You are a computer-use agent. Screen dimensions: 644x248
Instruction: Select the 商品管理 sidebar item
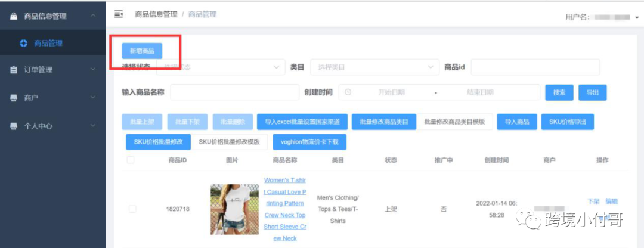(x=52, y=43)
